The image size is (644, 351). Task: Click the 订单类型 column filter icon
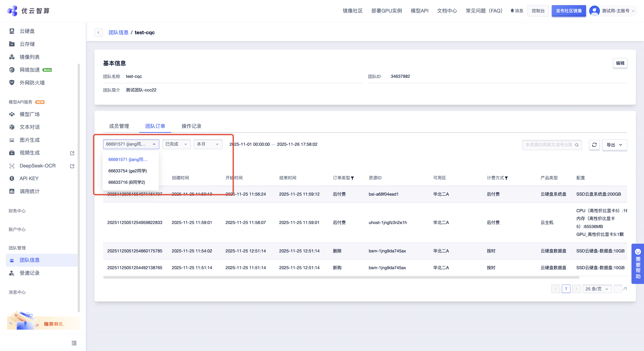[x=352, y=178]
